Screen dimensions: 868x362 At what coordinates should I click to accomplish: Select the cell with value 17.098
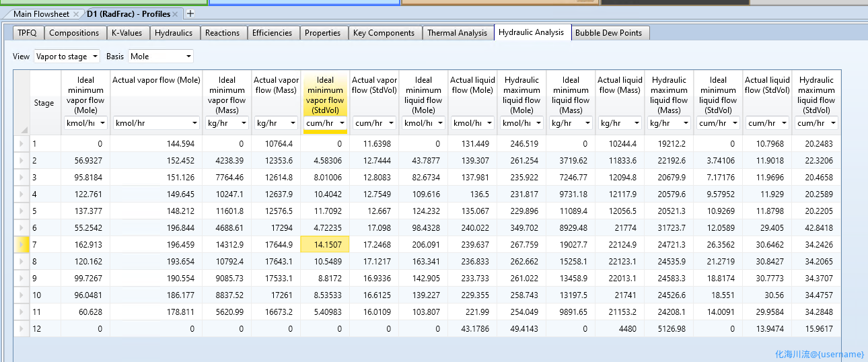pos(374,227)
